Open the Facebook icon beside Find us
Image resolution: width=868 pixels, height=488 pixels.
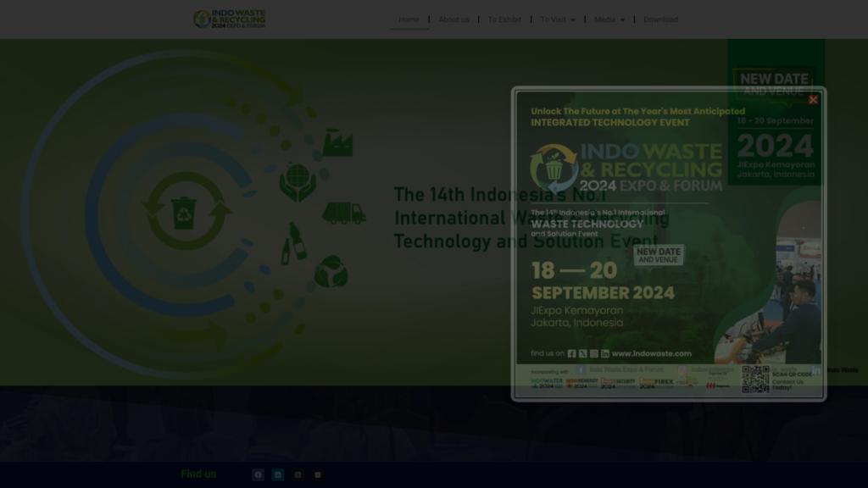(x=258, y=474)
